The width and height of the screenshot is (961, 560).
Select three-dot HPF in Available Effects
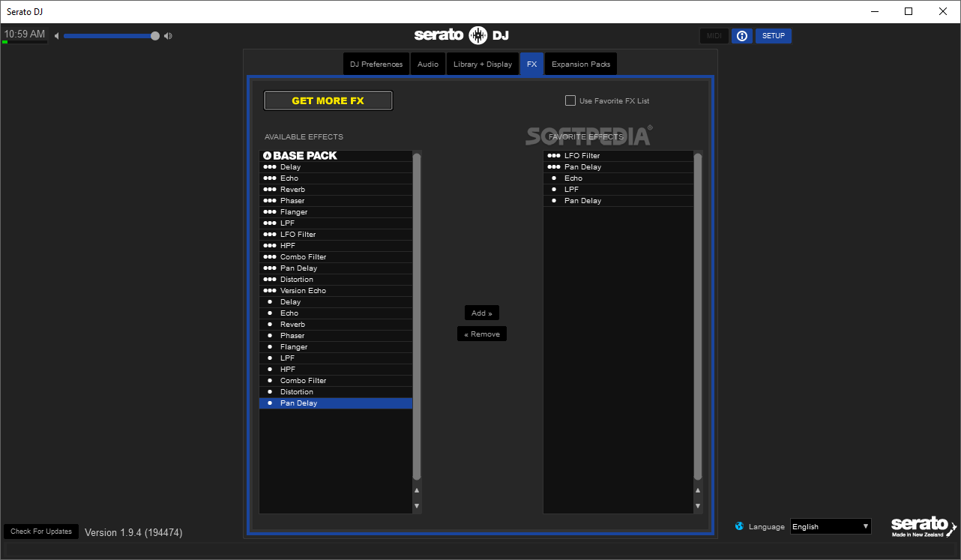(x=336, y=246)
